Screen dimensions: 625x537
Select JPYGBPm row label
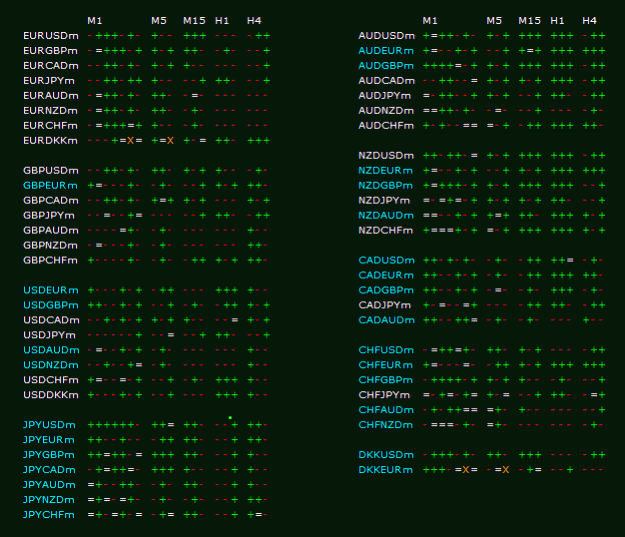49,455
